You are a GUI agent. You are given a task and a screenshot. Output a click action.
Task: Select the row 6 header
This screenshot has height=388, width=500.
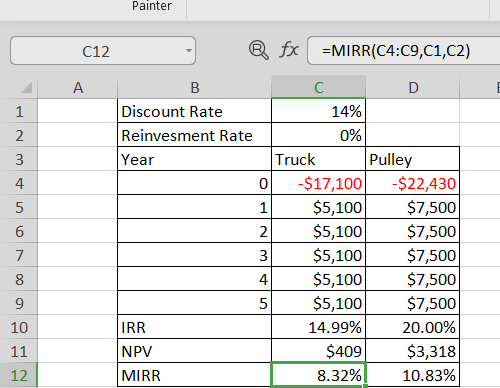[x=19, y=231]
